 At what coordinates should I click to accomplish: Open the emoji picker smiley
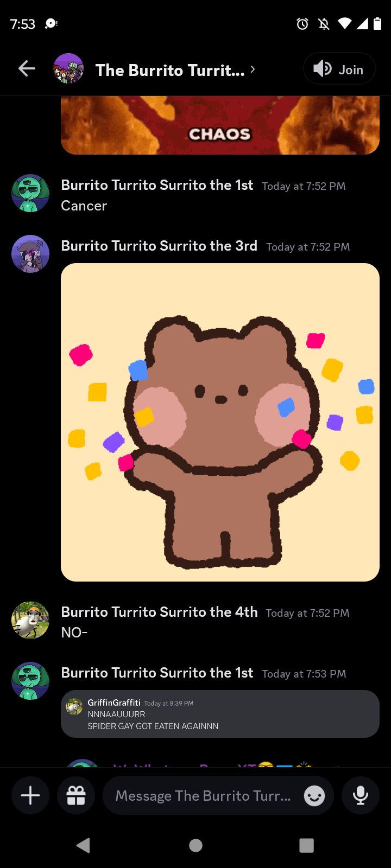(x=314, y=796)
